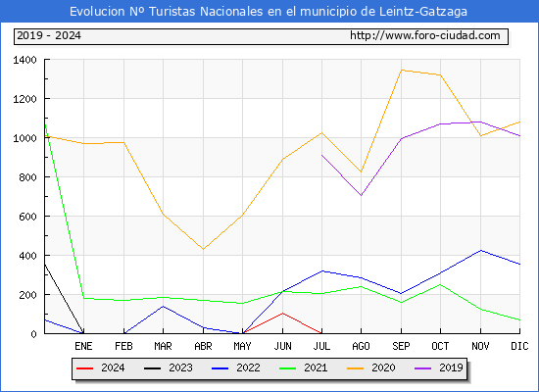Viewport: 539px width, 392px height.
Task: Click the SEP month axis label
Action: 401,346
